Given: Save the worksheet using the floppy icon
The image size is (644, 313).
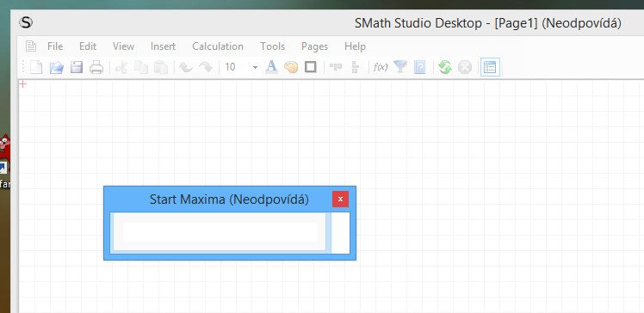Looking at the screenshot, I should coord(77,67).
